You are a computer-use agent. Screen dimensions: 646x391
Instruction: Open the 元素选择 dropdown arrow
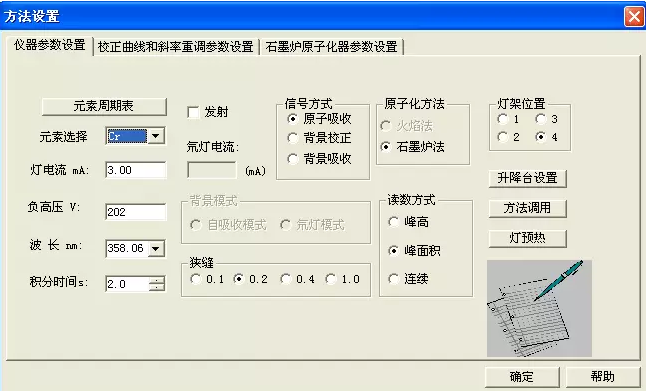156,136
